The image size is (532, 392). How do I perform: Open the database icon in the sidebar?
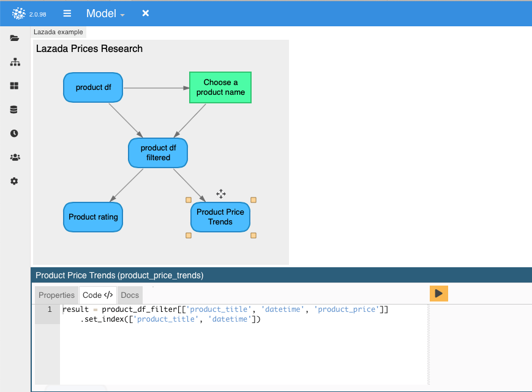pos(14,109)
